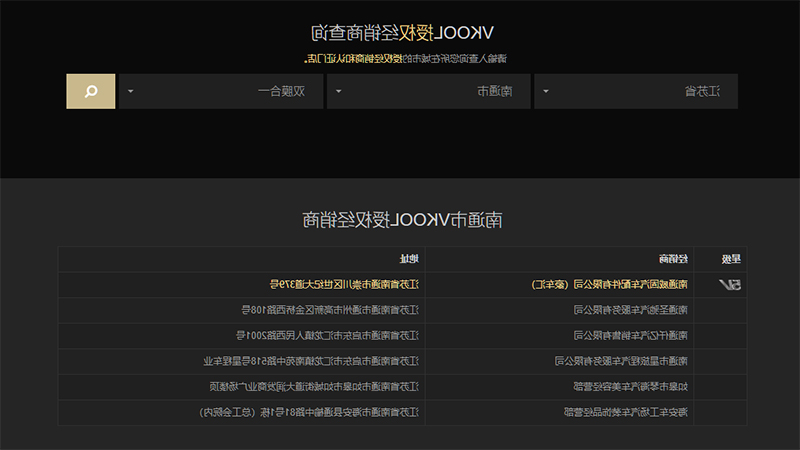Click the 地址 column header
The width and height of the screenshot is (800, 450).
(x=409, y=259)
